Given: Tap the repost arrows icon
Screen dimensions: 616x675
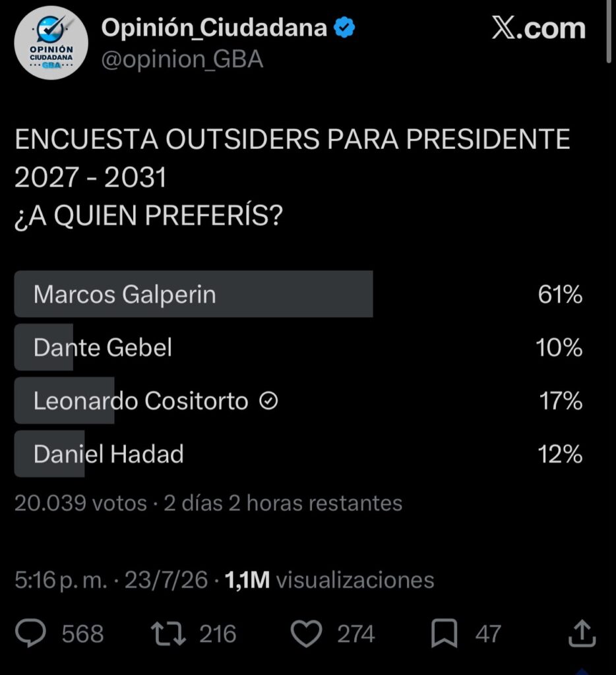Looking at the screenshot, I should coord(168,633).
